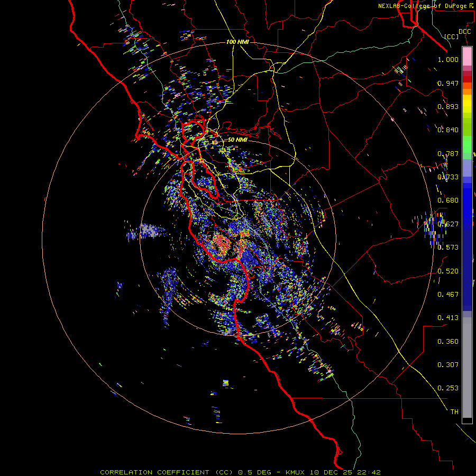
Task: Select the 0.787 scale value
Action: (448, 153)
